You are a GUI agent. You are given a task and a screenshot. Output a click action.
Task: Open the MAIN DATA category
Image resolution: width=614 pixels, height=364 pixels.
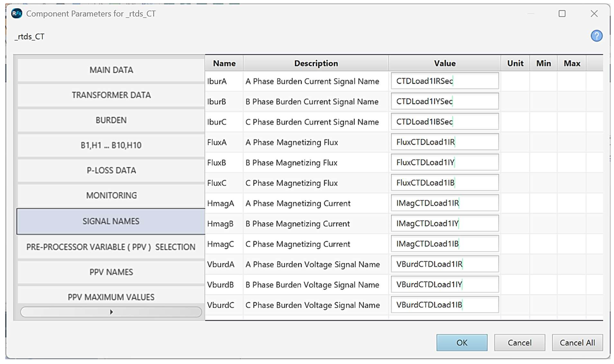[111, 70]
